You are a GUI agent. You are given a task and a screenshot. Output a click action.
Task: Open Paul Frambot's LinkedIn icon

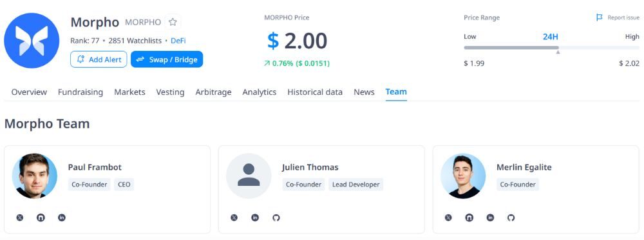[62, 217]
